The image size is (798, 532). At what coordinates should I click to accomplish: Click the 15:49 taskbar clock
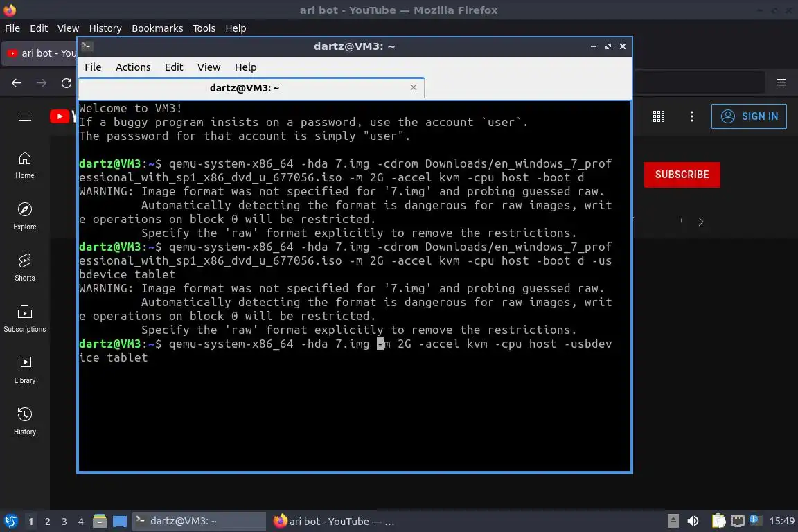click(x=781, y=521)
